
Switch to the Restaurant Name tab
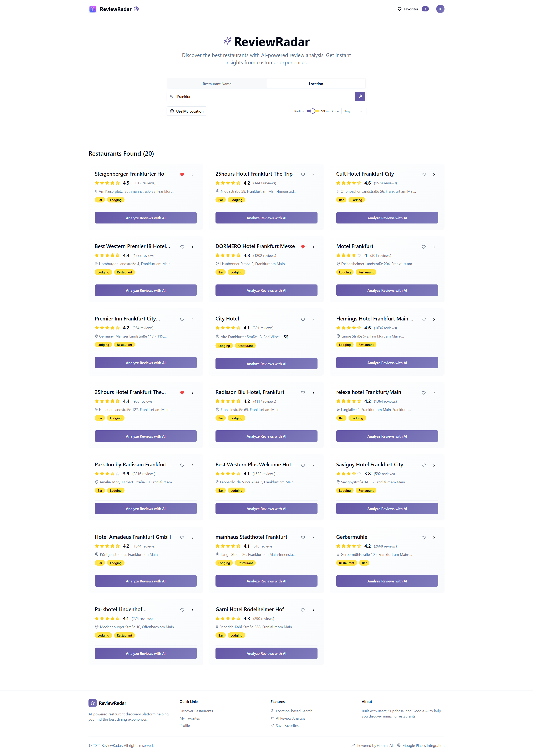pos(217,84)
